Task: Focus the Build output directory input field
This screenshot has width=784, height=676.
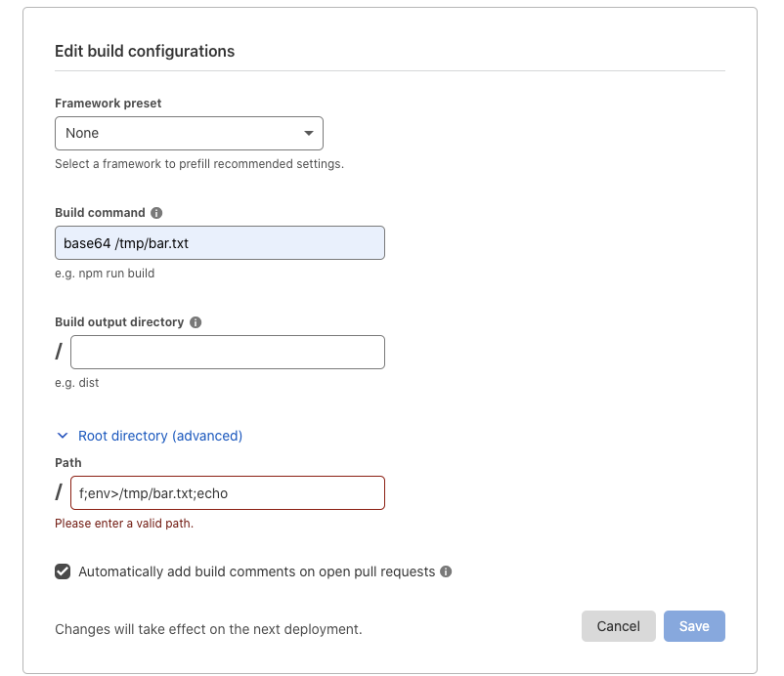Action: pyautogui.click(x=228, y=353)
